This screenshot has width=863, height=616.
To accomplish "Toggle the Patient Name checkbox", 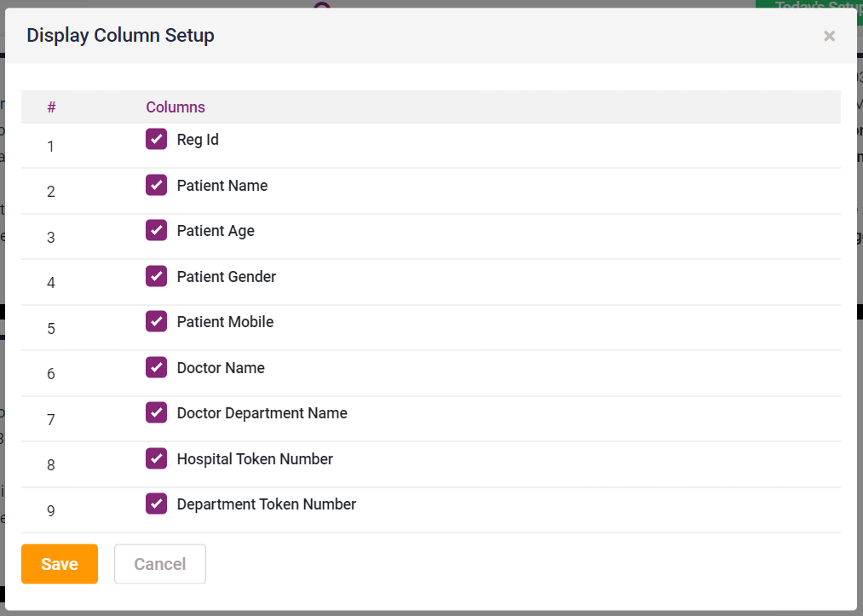I will (x=156, y=185).
